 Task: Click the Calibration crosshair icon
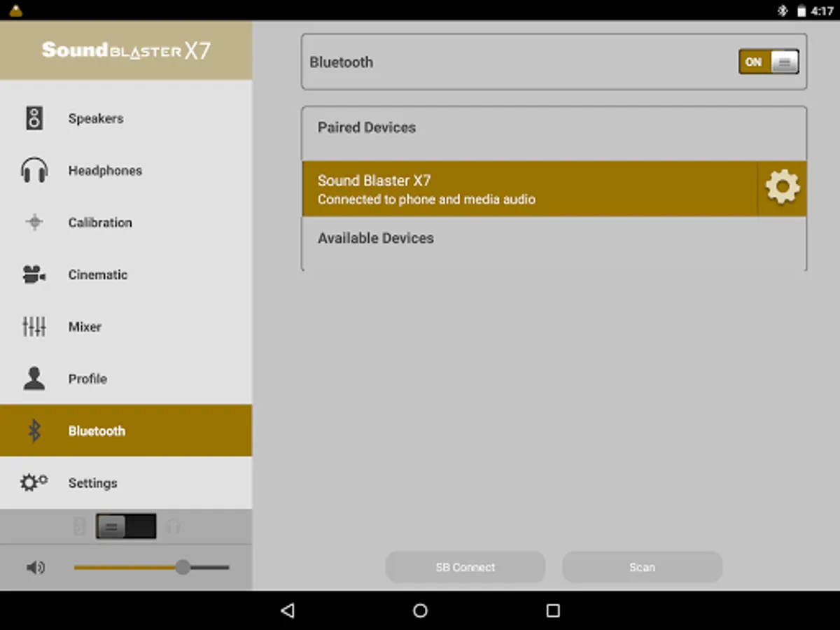(34, 223)
